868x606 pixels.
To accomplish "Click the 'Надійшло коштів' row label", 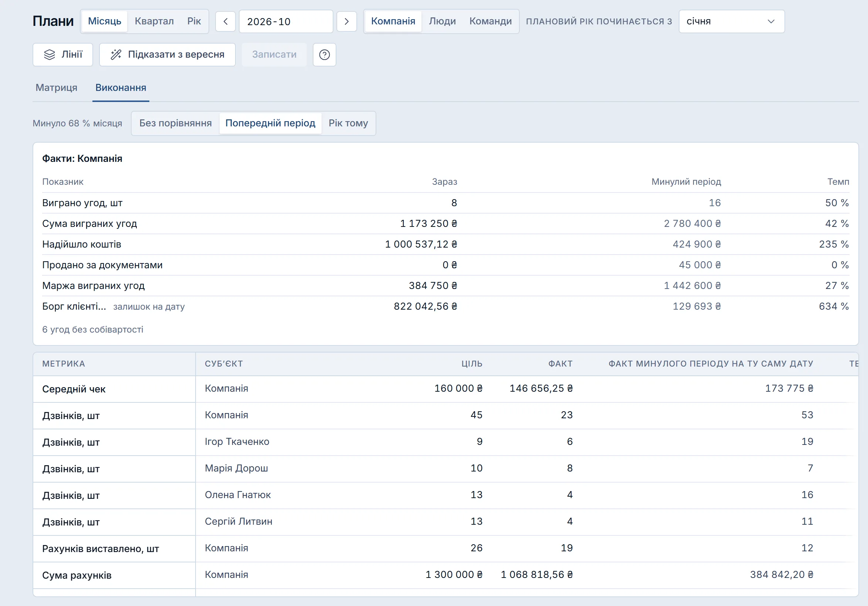I will (82, 245).
